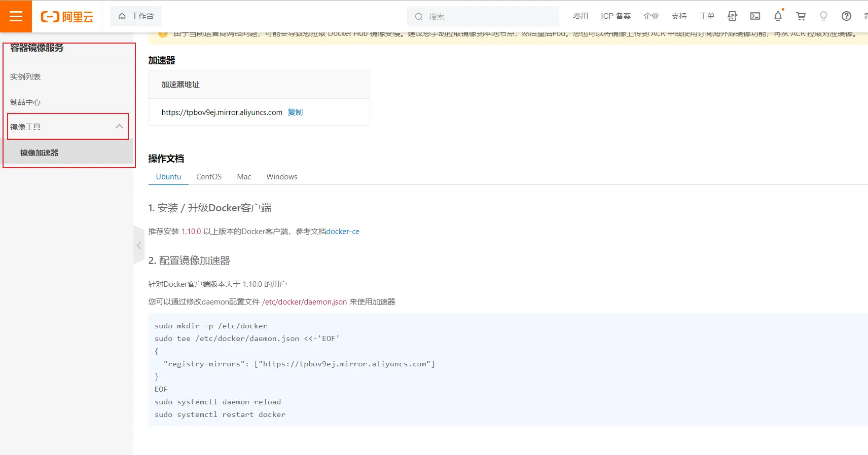Open the 工单 menu

tap(707, 16)
